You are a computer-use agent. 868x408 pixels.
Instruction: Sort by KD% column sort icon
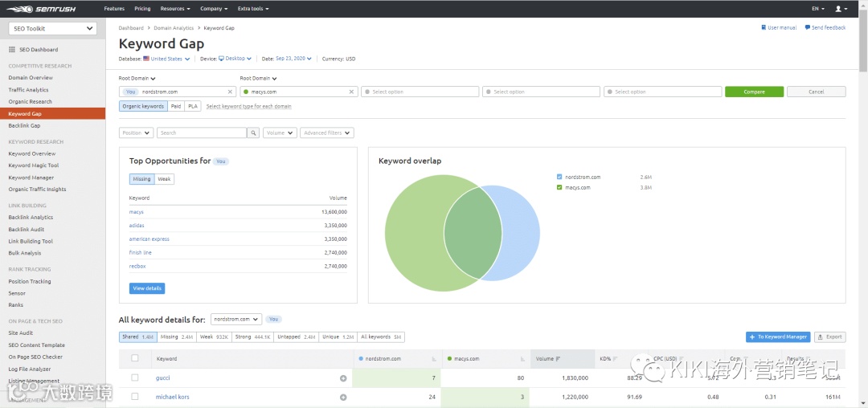point(615,359)
